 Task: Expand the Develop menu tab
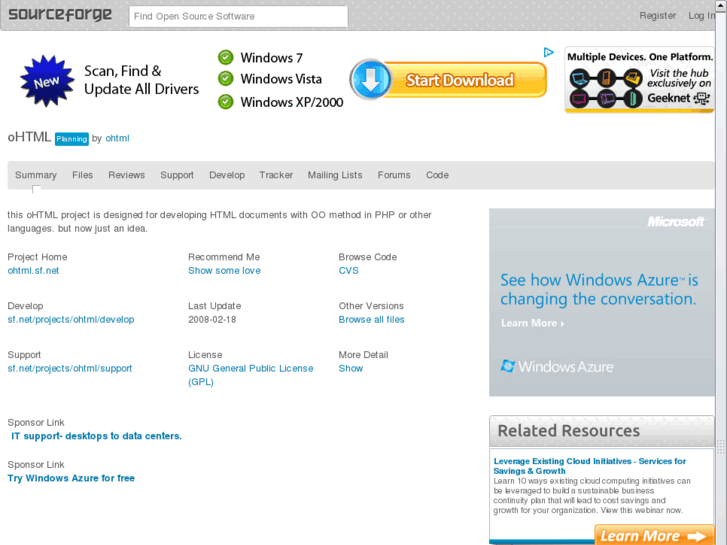(x=227, y=175)
